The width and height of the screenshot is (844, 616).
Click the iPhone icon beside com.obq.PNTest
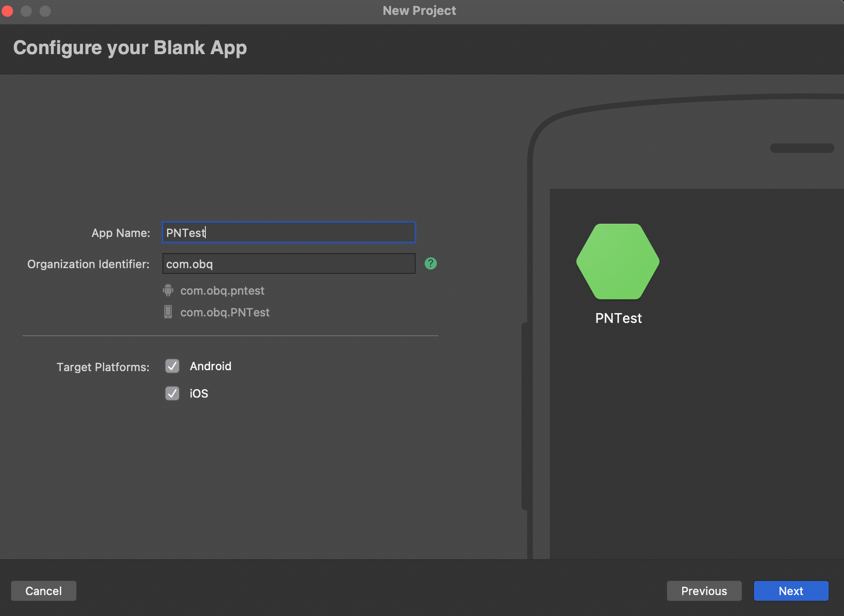point(168,312)
